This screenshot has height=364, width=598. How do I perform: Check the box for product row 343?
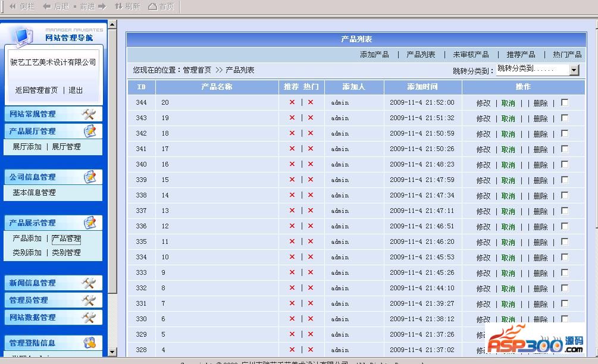(565, 118)
